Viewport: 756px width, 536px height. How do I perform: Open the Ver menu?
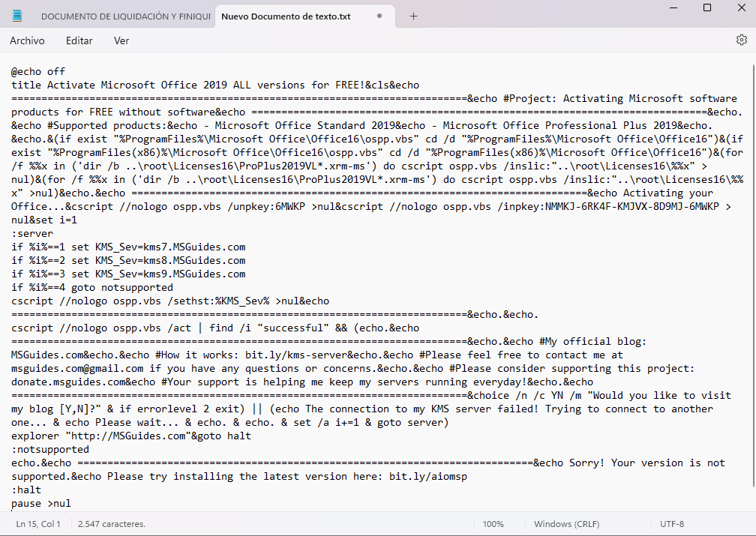(121, 40)
